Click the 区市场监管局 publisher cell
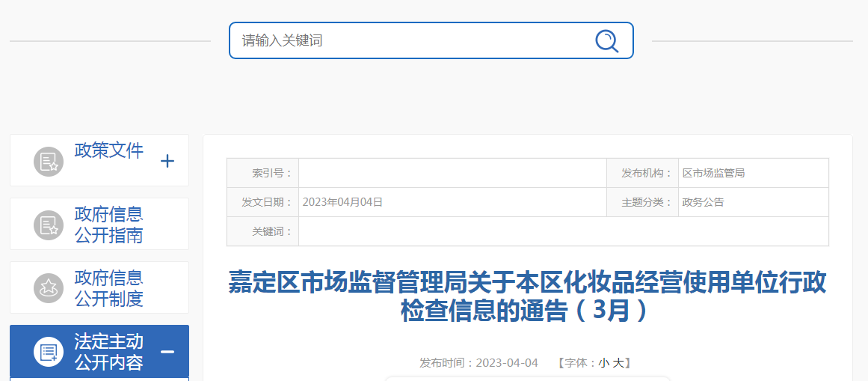 (x=754, y=173)
